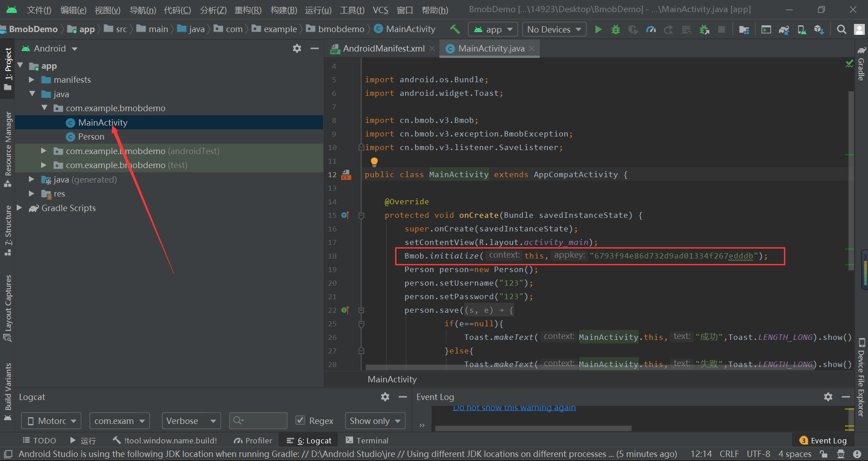Open Logcat settings gear
Screen dimensions: 868x461
click(385, 397)
